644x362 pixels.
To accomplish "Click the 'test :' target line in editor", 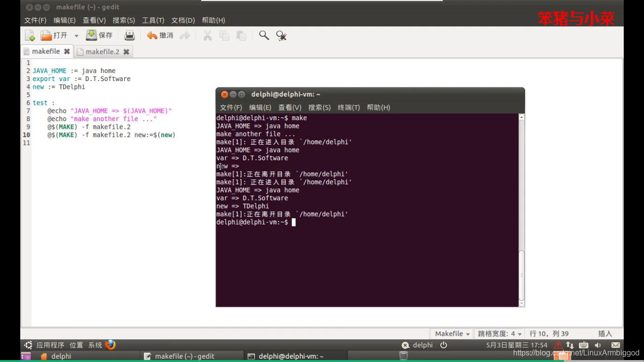I will pos(43,103).
